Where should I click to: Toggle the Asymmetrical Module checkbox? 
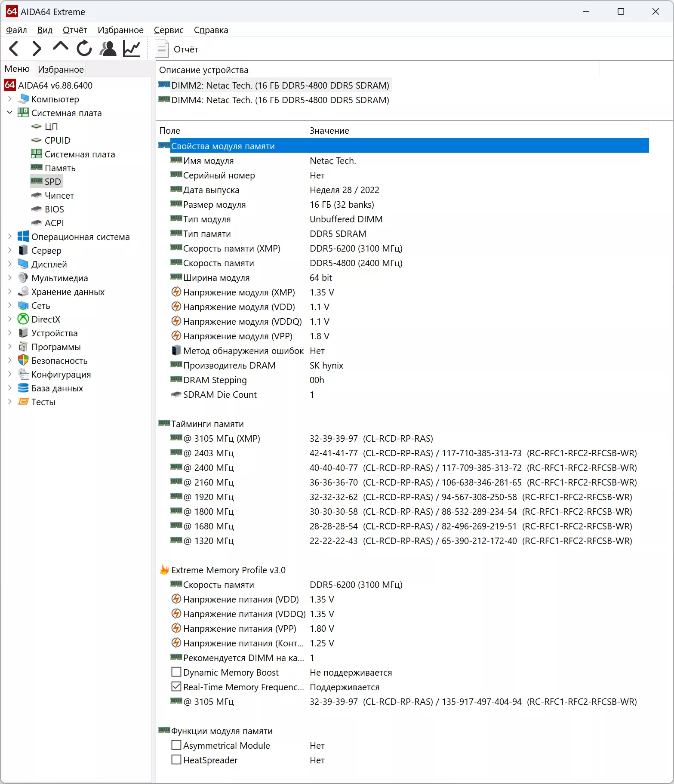(x=176, y=745)
